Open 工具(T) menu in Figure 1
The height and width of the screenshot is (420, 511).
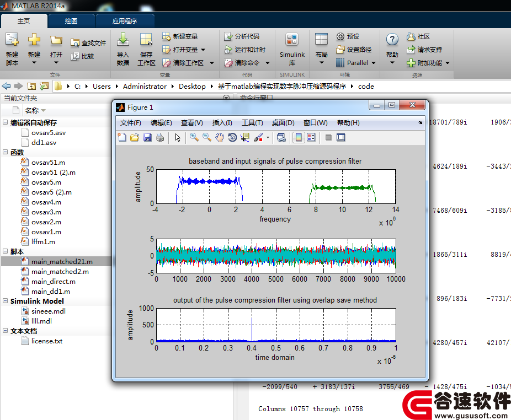tap(252, 123)
